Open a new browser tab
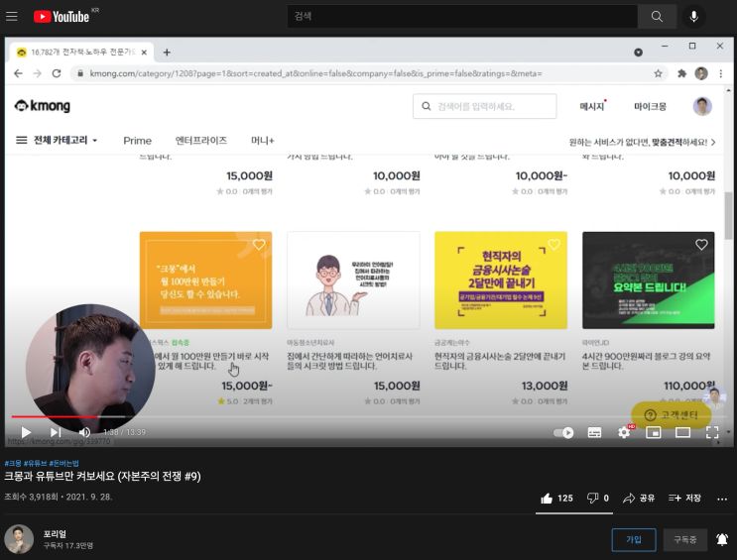This screenshot has width=737, height=560. point(167,53)
